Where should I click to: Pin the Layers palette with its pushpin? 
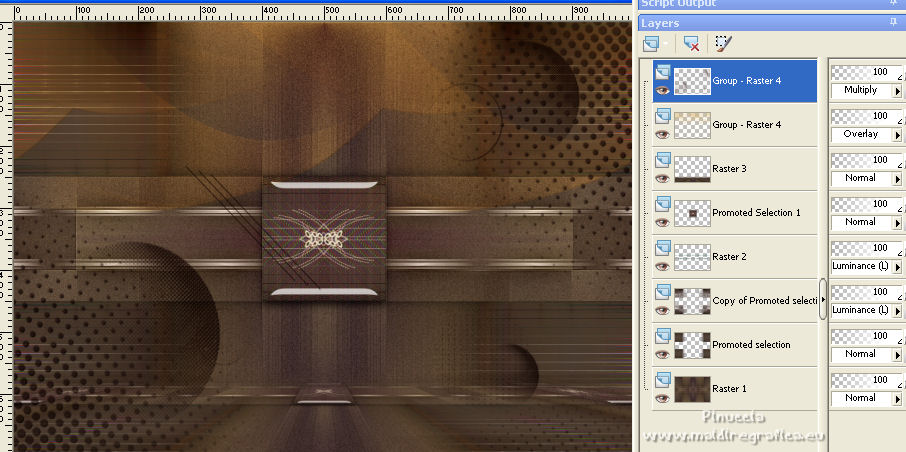point(894,23)
